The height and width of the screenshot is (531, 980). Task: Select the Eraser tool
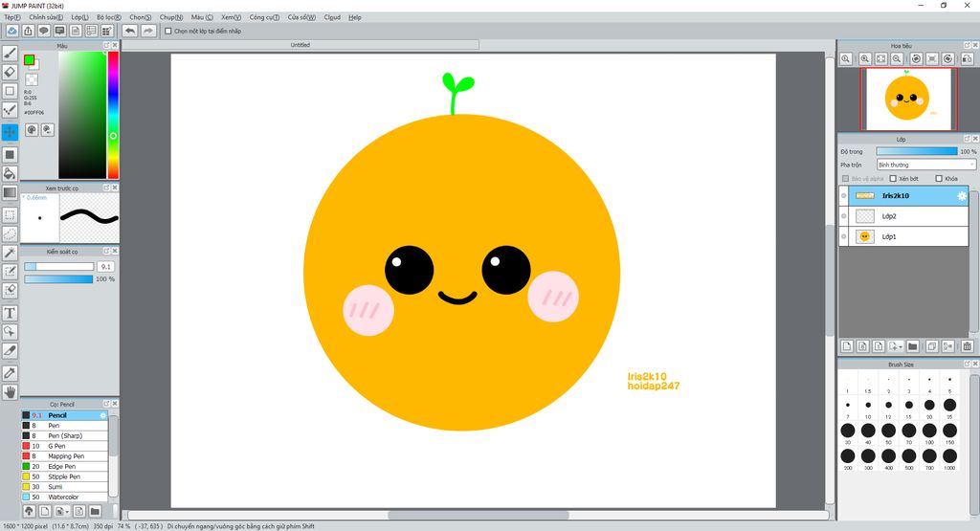click(10, 73)
